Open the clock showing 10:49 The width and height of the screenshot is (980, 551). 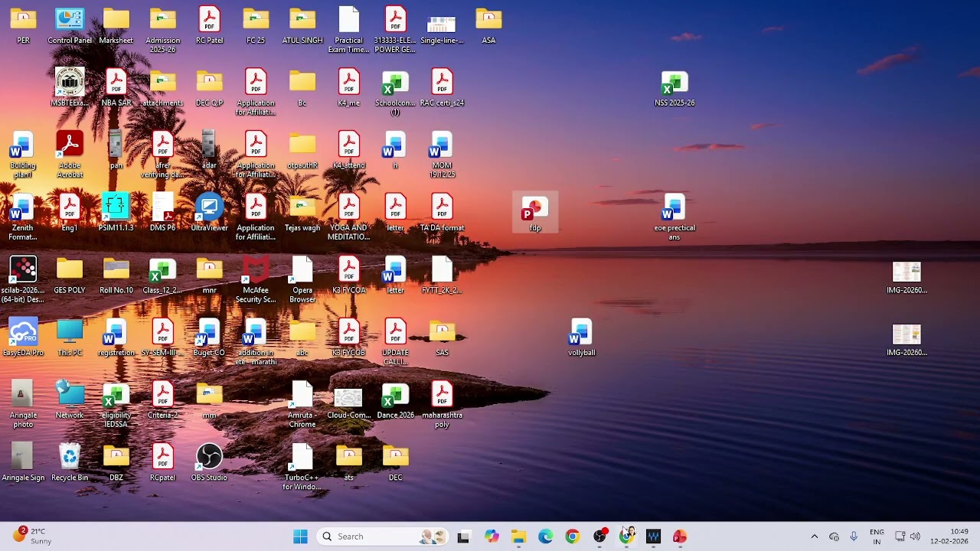coord(950,536)
